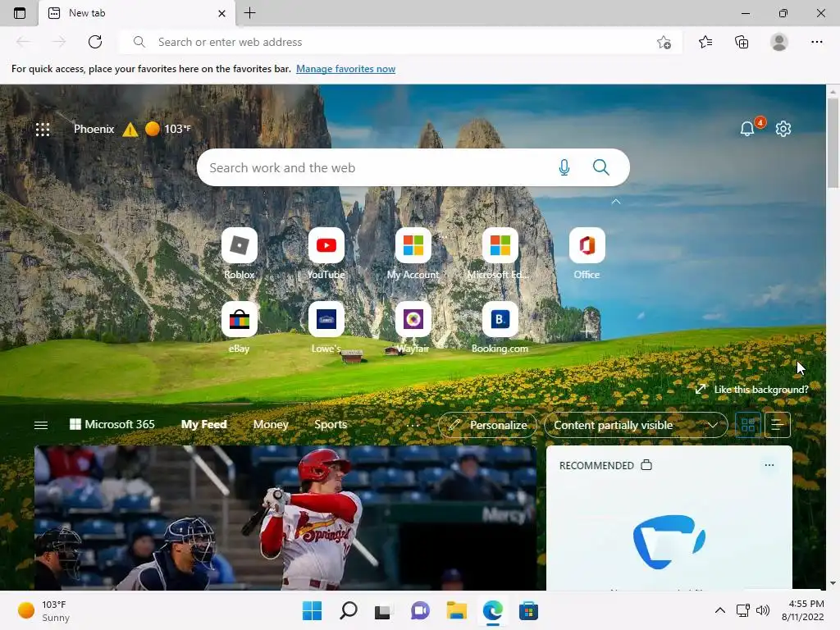Switch feed to grid layout view

pos(748,425)
